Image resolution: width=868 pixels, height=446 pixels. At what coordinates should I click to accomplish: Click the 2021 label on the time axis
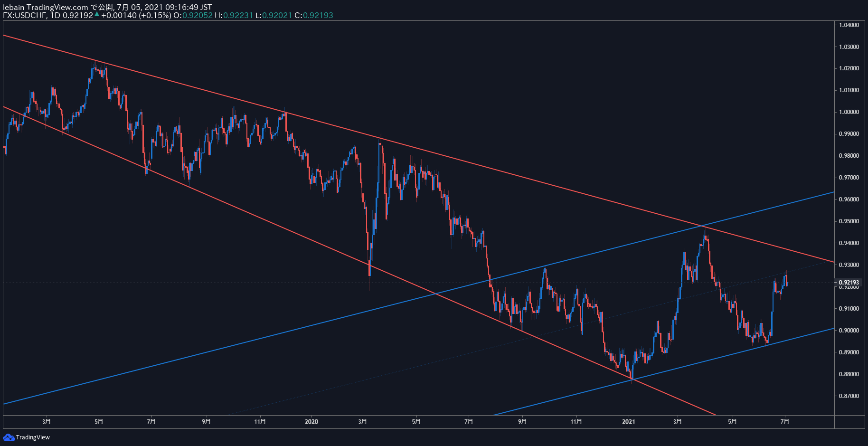(x=629, y=422)
